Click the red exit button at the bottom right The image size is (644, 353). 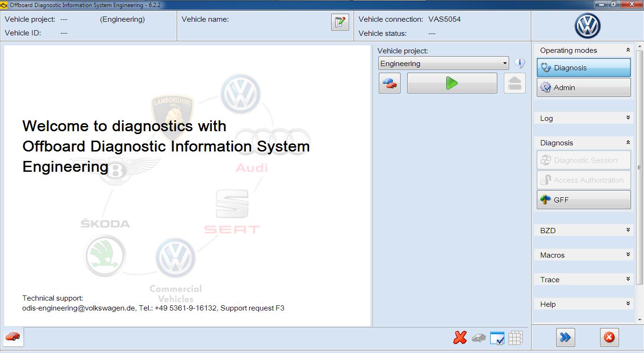coord(609,337)
